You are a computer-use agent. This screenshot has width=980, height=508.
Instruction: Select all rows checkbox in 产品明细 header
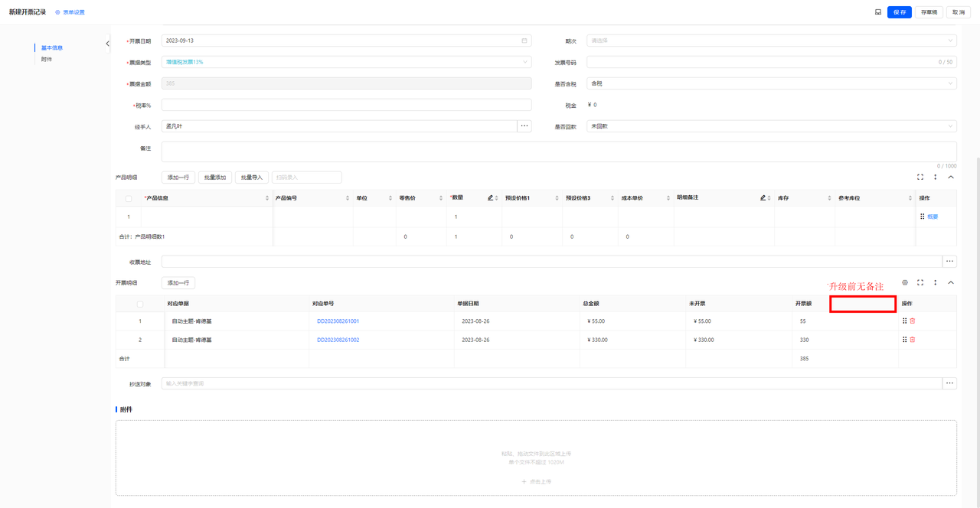point(129,198)
